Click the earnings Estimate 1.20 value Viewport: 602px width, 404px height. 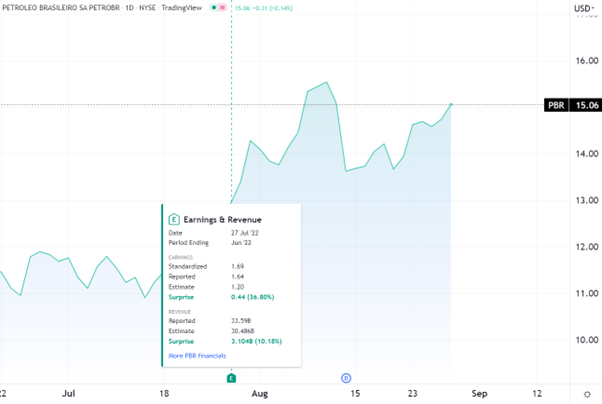point(238,287)
